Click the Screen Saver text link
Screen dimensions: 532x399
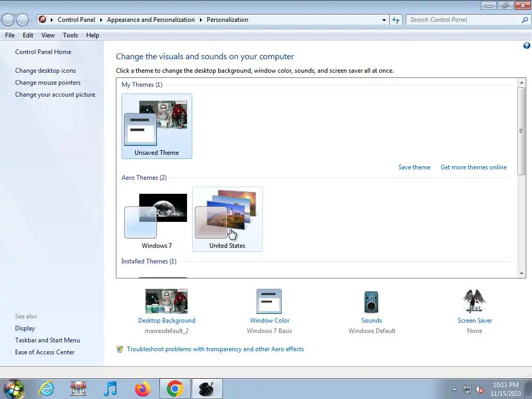(x=474, y=321)
